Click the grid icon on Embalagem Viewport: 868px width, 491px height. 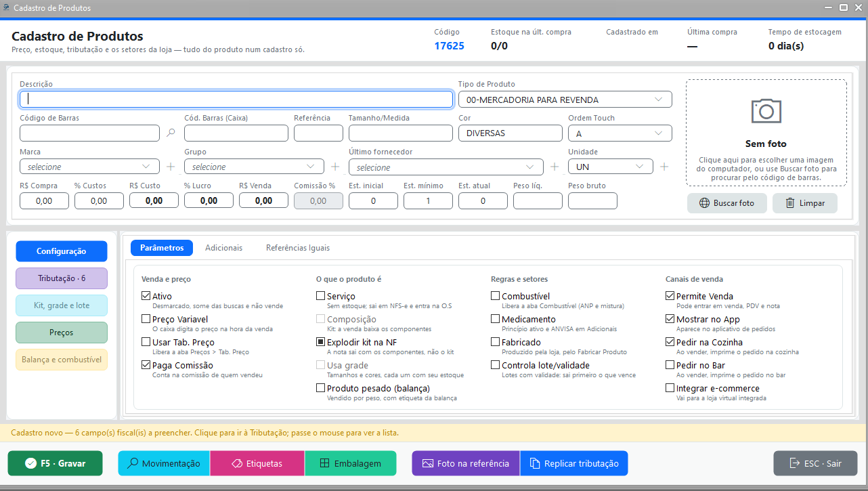(x=324, y=463)
